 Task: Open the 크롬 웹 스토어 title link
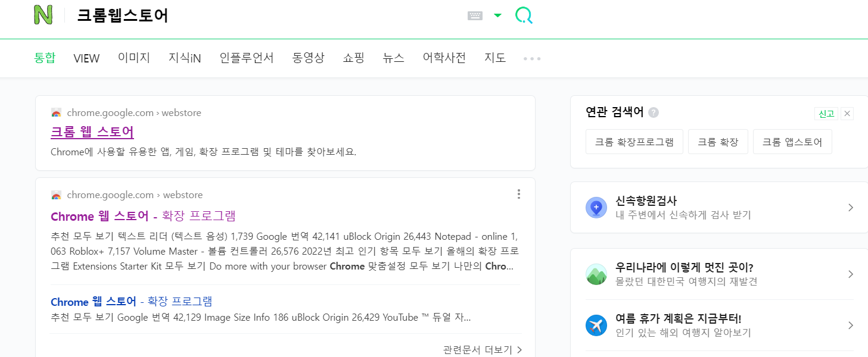point(92,132)
